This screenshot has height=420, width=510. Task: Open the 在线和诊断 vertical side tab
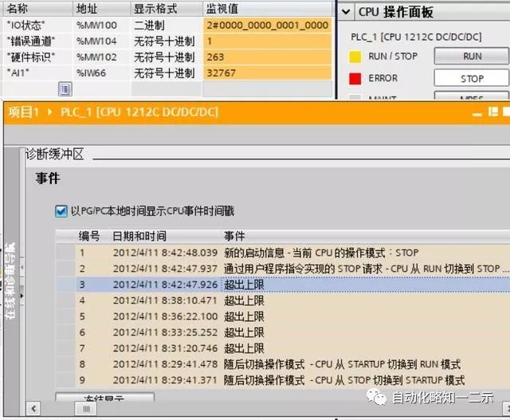[10, 279]
